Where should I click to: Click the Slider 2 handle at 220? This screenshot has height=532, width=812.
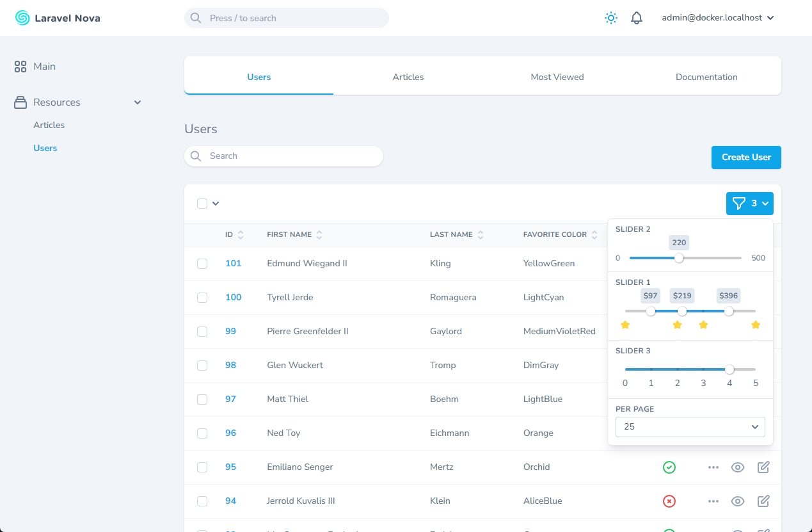click(x=679, y=258)
